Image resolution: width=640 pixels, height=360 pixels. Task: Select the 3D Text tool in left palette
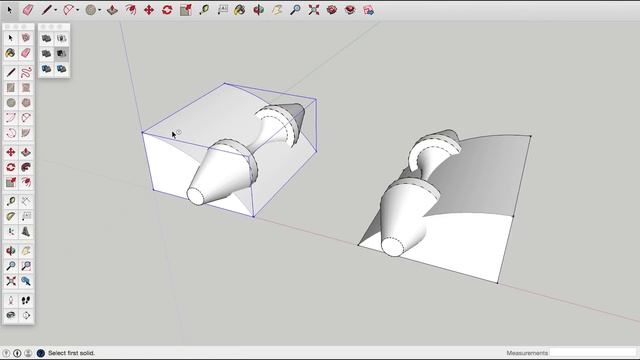coord(26,231)
